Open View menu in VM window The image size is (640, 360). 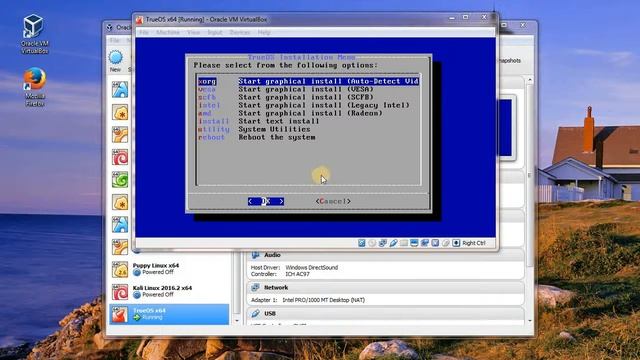tap(193, 32)
